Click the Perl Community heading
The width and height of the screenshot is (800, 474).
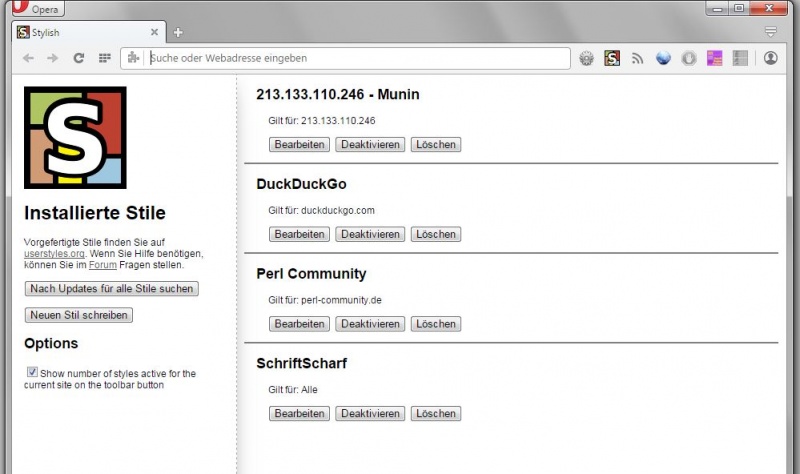point(311,274)
